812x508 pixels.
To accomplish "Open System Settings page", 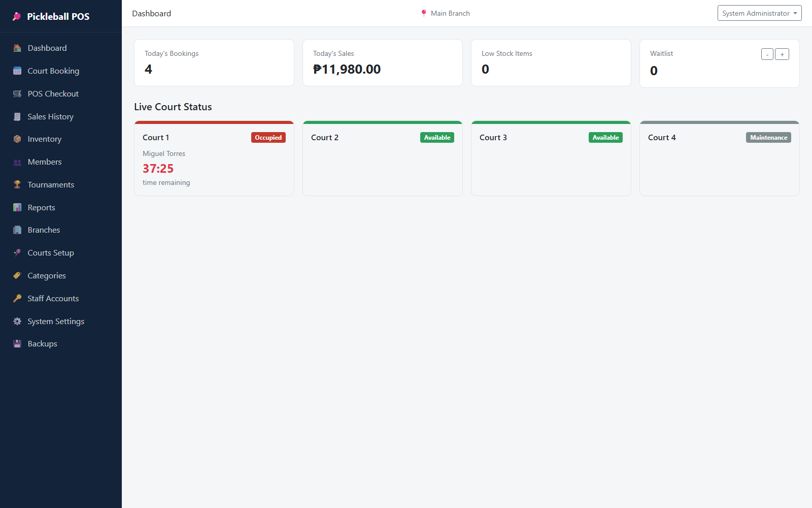I will click(x=61, y=321).
